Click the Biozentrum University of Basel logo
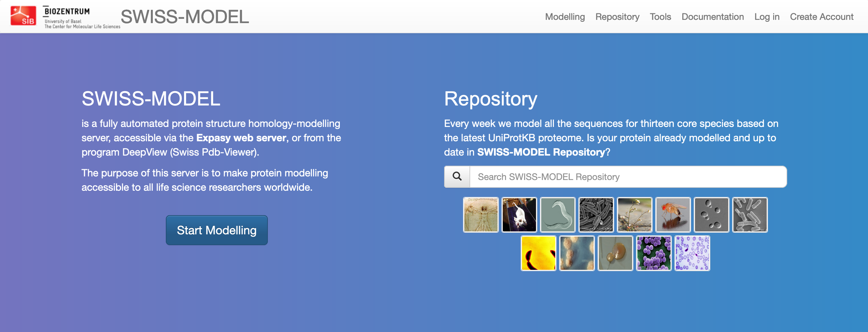This screenshot has width=868, height=332. 81,17
